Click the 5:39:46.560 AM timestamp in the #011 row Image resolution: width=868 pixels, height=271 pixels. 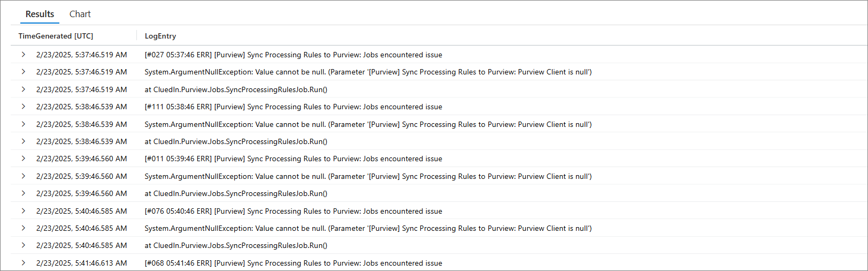pos(82,159)
